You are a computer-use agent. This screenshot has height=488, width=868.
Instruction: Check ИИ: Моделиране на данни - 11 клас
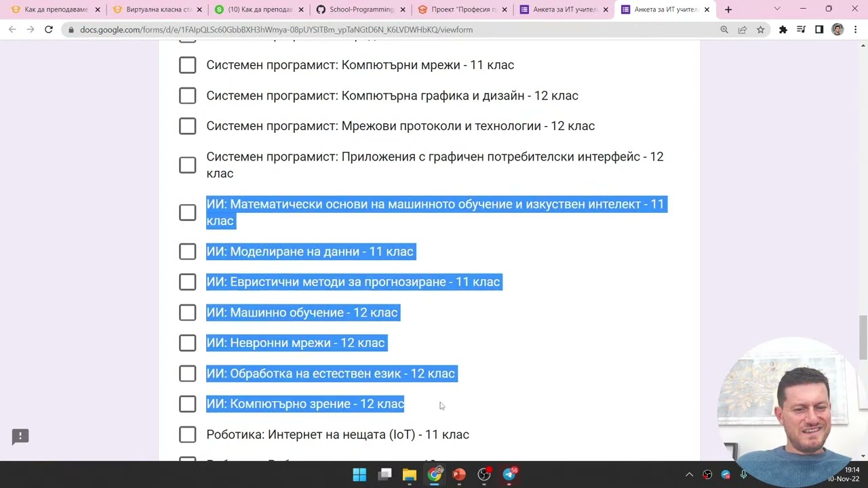188,251
